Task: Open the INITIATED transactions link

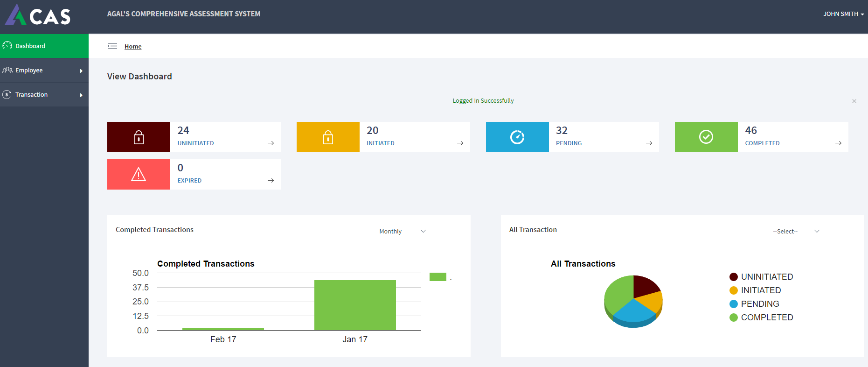Action: 381,143
